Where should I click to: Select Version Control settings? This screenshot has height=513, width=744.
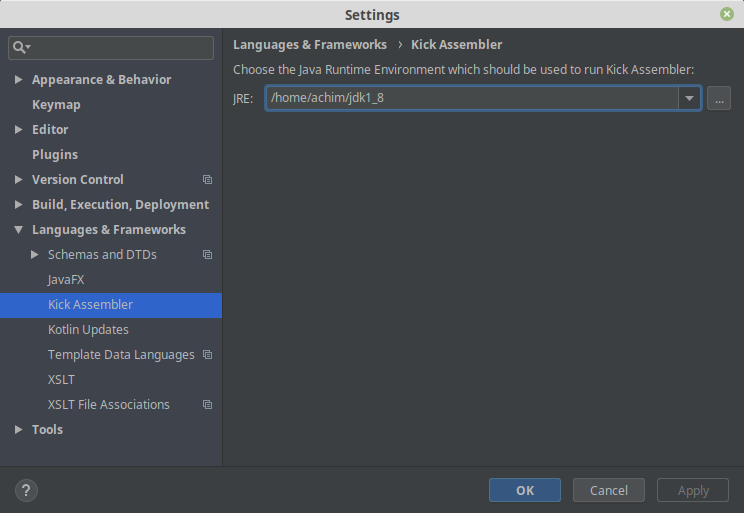pyautogui.click(x=78, y=180)
